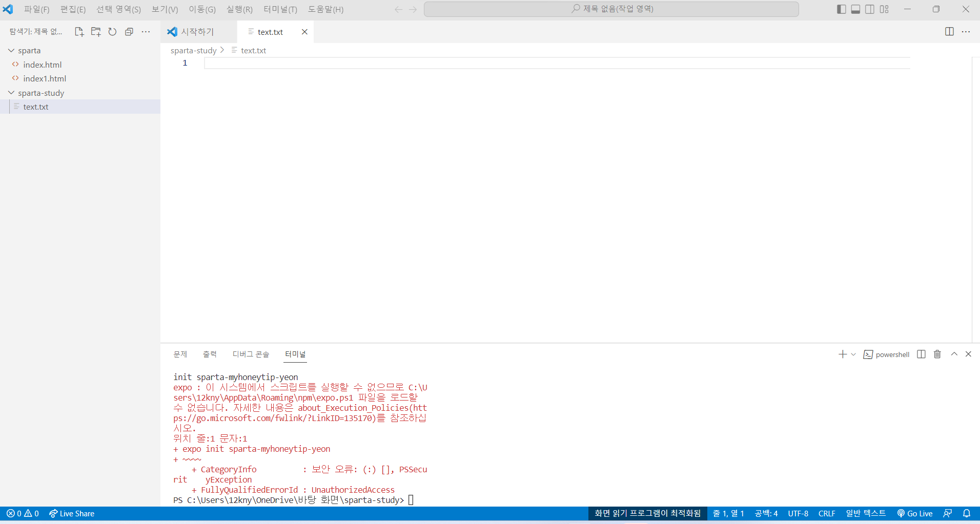Open errors and warnings status indicator
The image size is (980, 524).
23,513
